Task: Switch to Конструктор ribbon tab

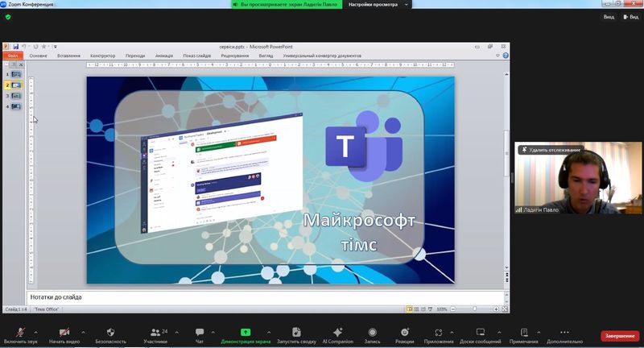Action: click(x=103, y=56)
